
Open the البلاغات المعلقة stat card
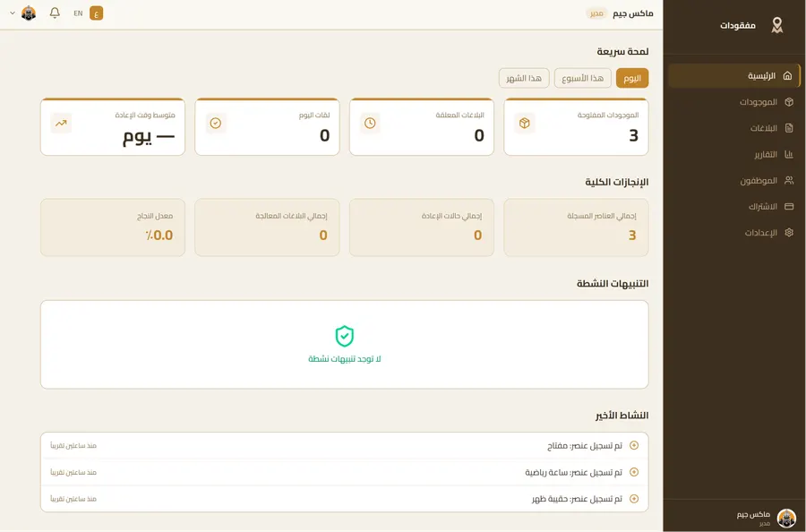pyautogui.click(x=422, y=126)
